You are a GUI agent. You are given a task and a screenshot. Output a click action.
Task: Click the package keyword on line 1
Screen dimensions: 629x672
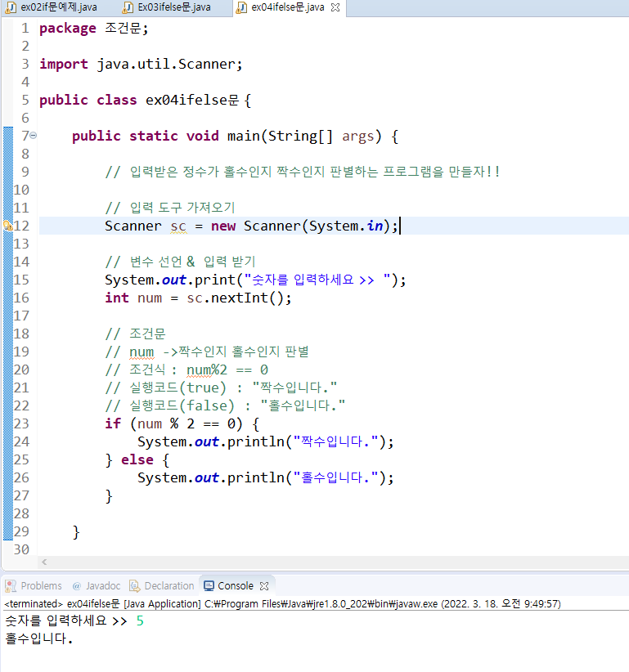pyautogui.click(x=68, y=29)
